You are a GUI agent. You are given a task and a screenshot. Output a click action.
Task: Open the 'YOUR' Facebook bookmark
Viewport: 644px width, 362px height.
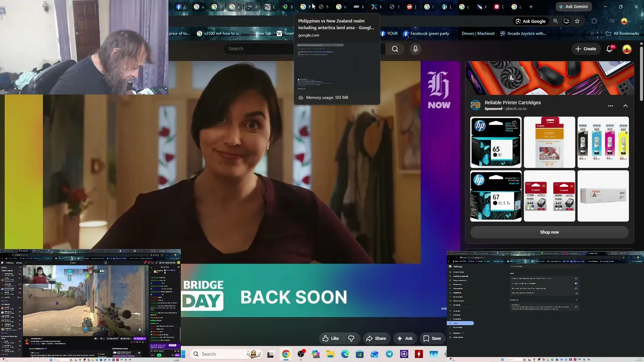coord(389,34)
